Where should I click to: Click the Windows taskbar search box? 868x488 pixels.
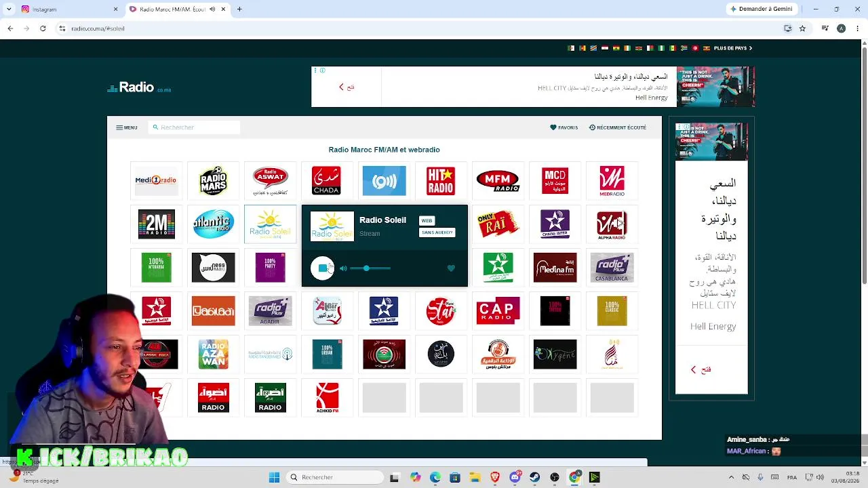335,477
